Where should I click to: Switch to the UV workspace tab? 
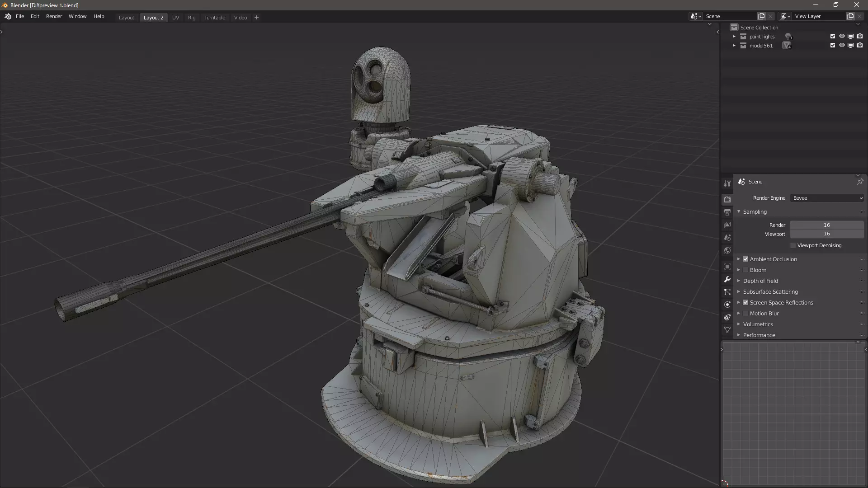[175, 18]
